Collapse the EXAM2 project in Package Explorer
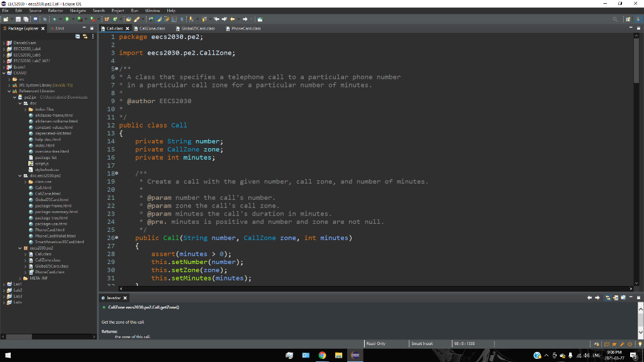Viewport: 644px width, 362px height. [4, 73]
